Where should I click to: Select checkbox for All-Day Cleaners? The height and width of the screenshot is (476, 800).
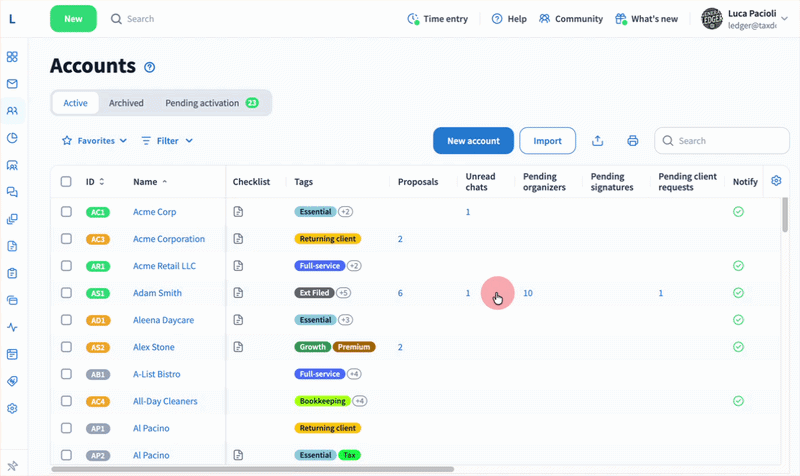click(x=66, y=401)
